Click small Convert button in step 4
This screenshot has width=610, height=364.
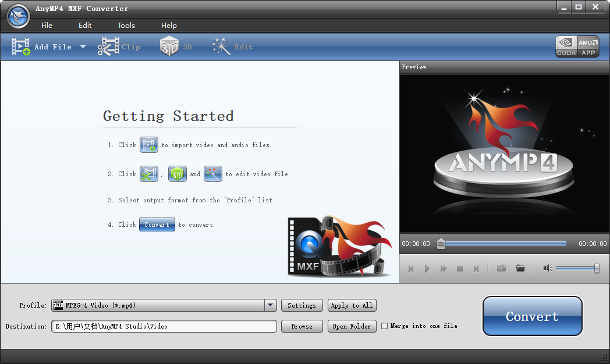tap(157, 224)
